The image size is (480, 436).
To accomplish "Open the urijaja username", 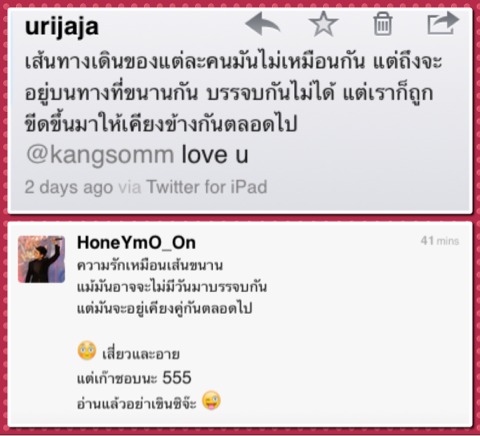I will pyautogui.click(x=62, y=27).
